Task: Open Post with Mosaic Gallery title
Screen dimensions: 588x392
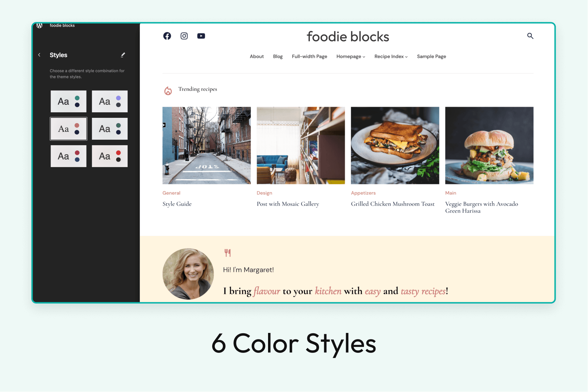Action: coord(288,204)
